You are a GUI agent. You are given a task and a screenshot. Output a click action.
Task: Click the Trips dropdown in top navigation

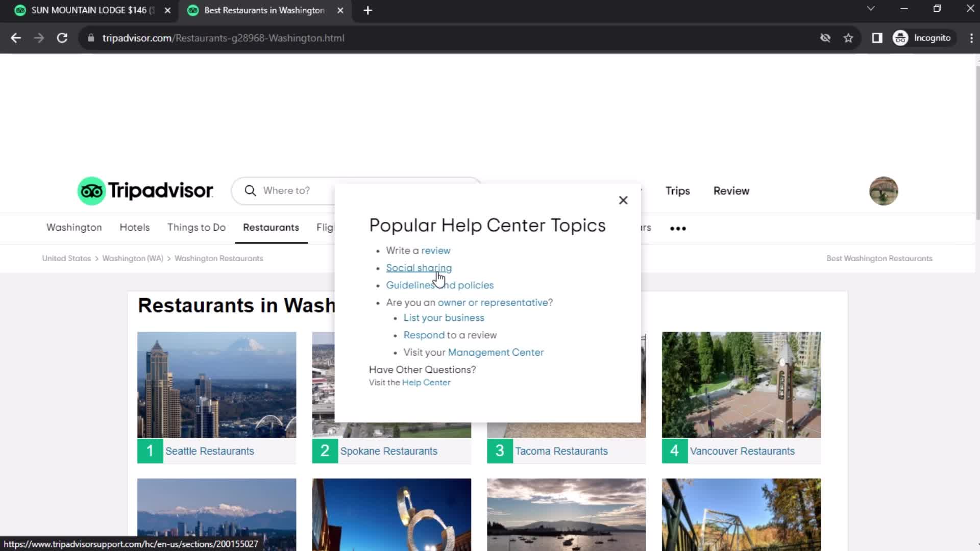pos(676,190)
